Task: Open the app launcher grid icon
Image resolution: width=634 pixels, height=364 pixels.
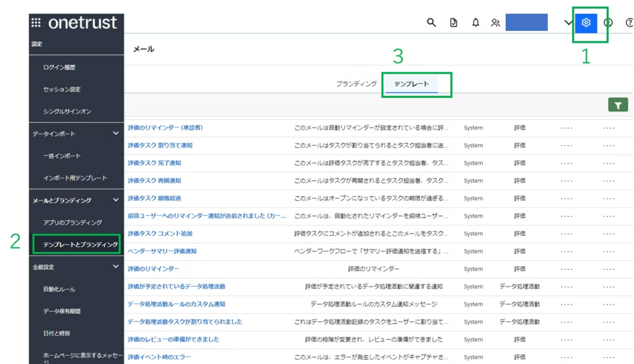Action: (x=36, y=23)
